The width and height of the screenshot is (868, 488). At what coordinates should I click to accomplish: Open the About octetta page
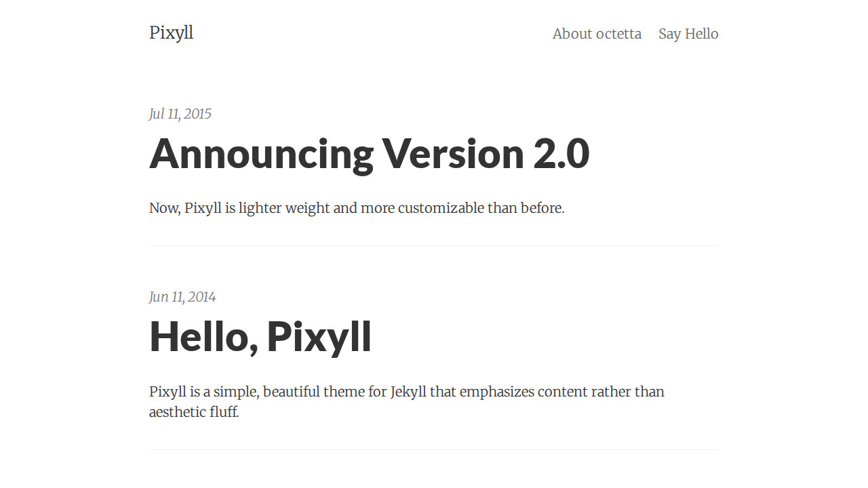[597, 34]
